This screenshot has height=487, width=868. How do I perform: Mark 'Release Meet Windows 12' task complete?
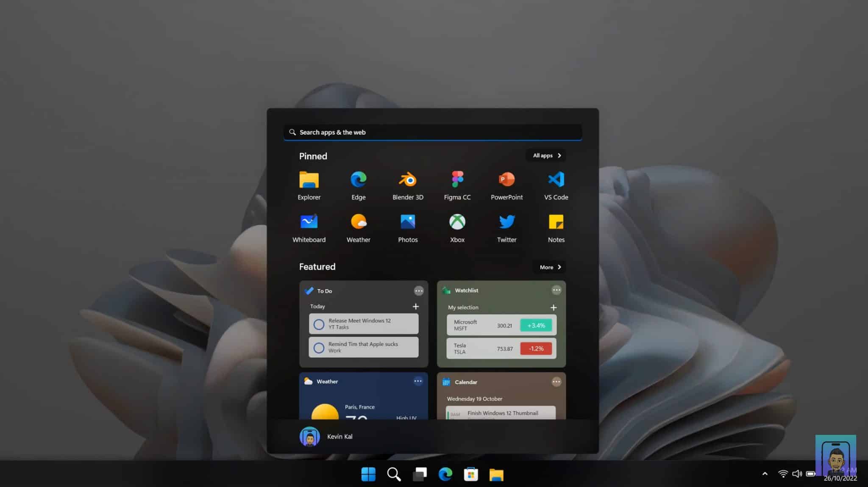[x=319, y=324]
